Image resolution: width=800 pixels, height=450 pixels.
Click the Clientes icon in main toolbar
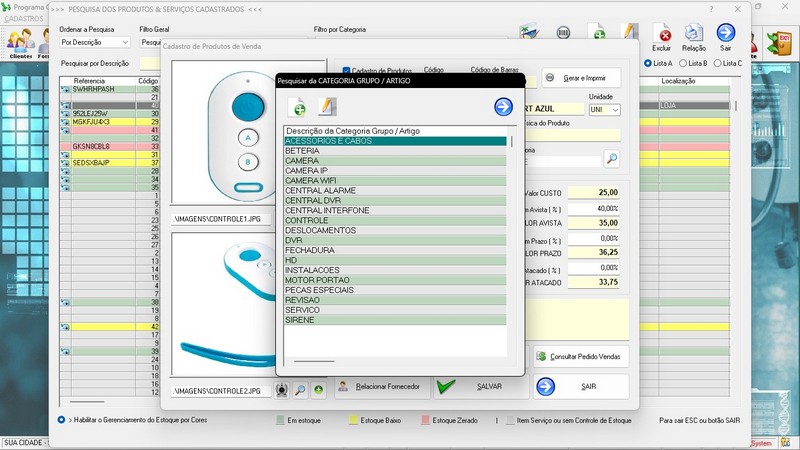coord(20,41)
